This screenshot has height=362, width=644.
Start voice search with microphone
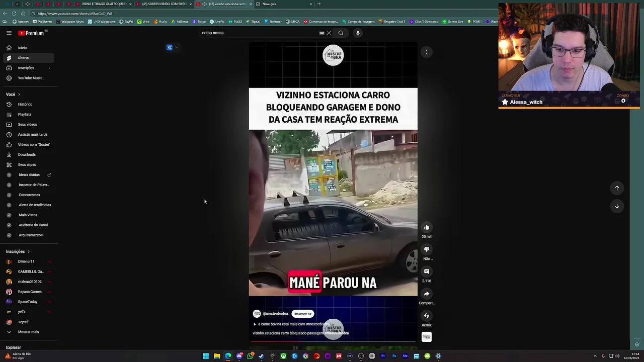[358, 33]
